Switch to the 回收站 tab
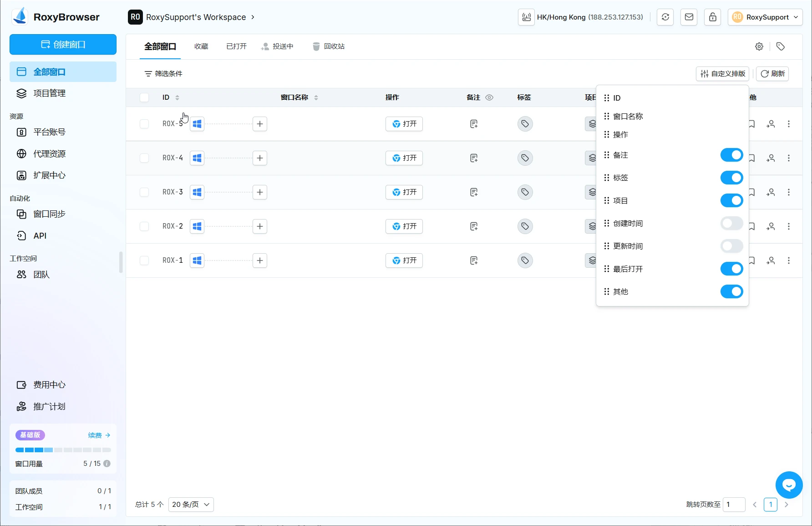 [x=329, y=46]
